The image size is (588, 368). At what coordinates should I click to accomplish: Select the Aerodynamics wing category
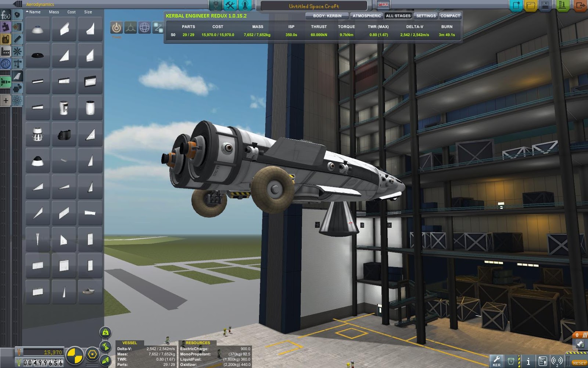tap(17, 76)
